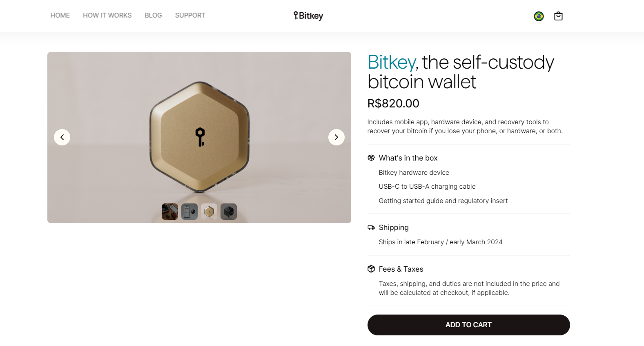Select the phone and device thumbnail
The height and width of the screenshot is (346, 644).
(x=189, y=212)
